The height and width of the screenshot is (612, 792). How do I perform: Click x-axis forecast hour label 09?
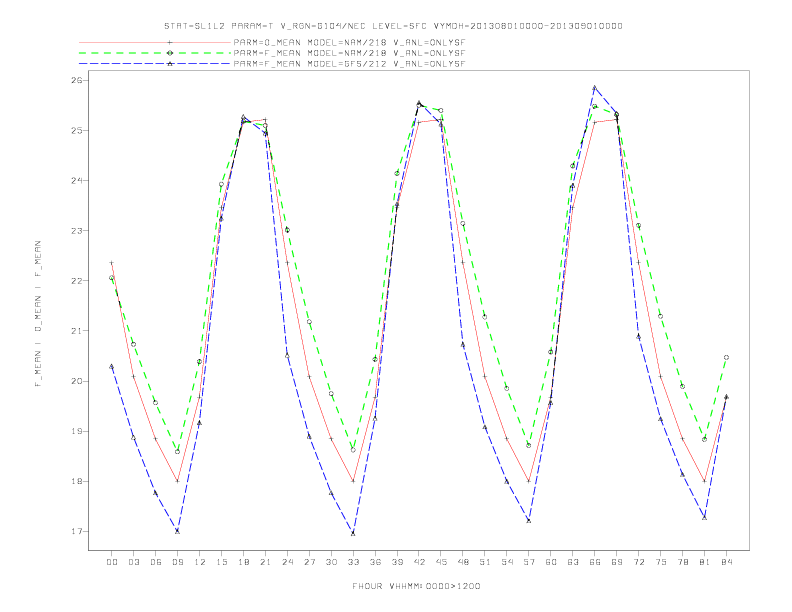pyautogui.click(x=177, y=562)
